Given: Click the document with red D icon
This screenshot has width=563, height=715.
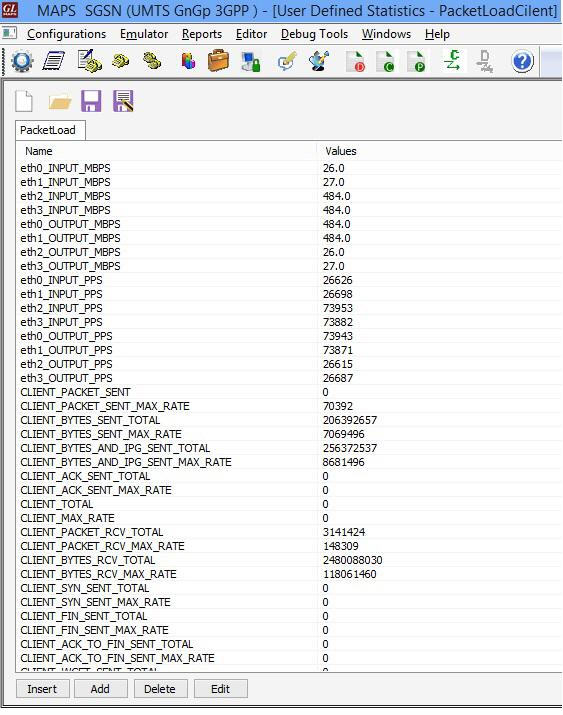Looking at the screenshot, I should (x=356, y=62).
